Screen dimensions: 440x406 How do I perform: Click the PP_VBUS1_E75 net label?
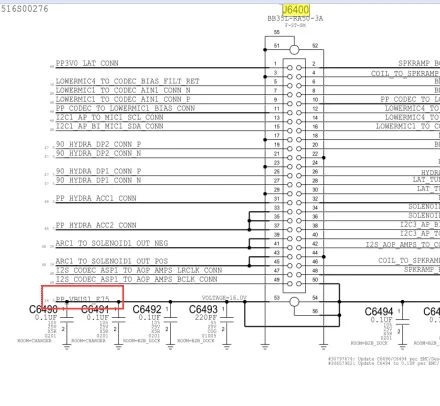pos(82,299)
